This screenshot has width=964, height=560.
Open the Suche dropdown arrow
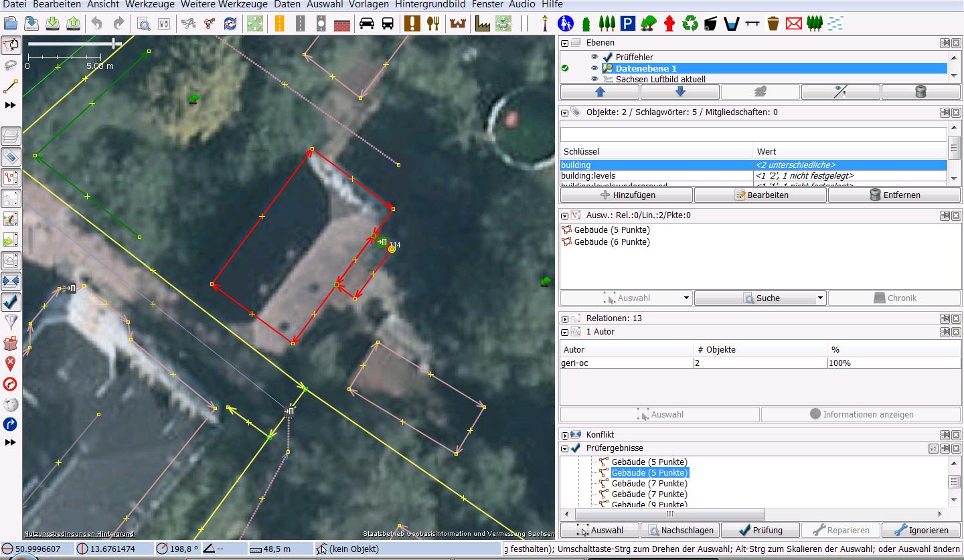821,298
